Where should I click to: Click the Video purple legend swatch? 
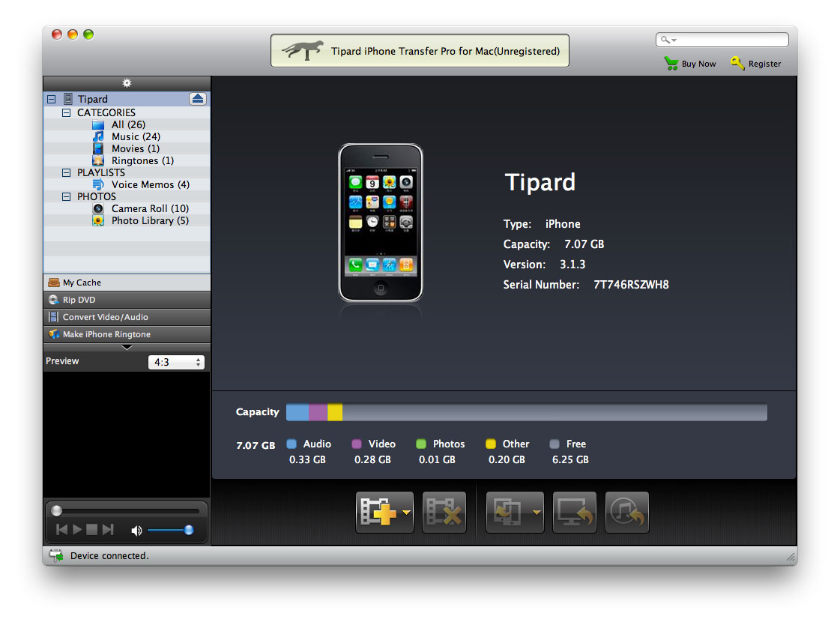[x=356, y=444]
